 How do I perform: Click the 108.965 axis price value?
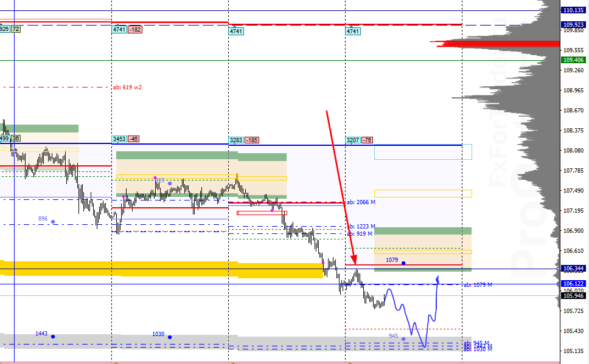coord(573,91)
